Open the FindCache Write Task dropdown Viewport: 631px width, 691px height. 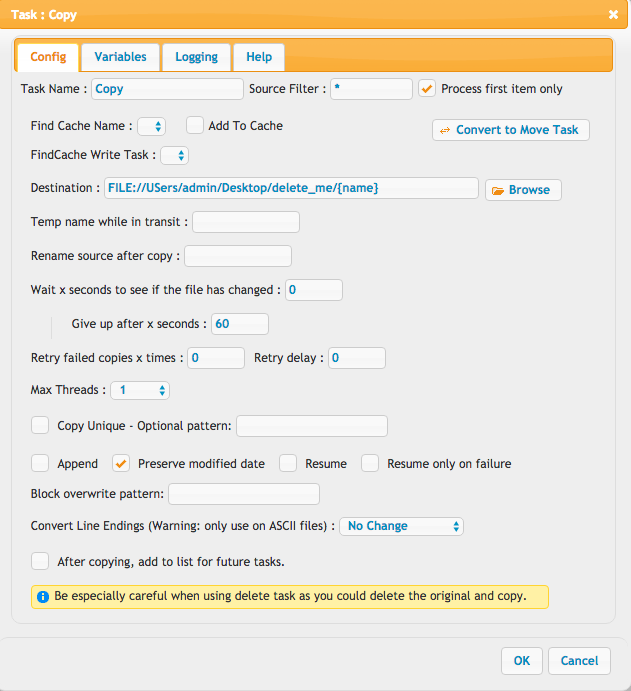[174, 156]
